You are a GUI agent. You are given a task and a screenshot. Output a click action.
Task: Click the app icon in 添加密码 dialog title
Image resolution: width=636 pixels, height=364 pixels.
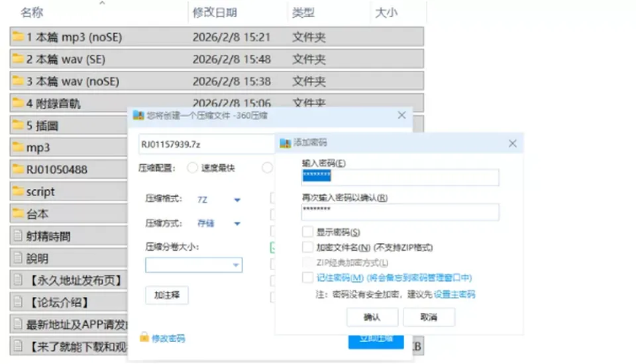285,143
